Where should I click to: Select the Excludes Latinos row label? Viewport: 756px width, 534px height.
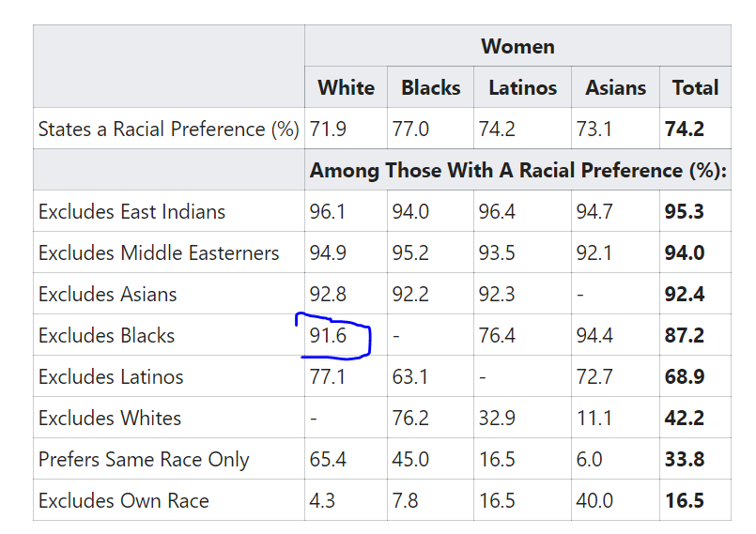point(111,377)
